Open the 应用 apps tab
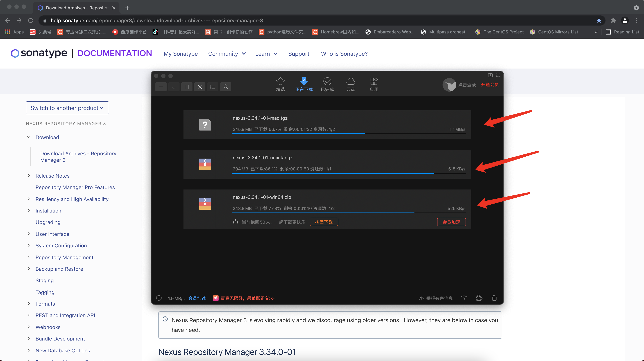The height and width of the screenshot is (361, 644). pyautogui.click(x=374, y=84)
